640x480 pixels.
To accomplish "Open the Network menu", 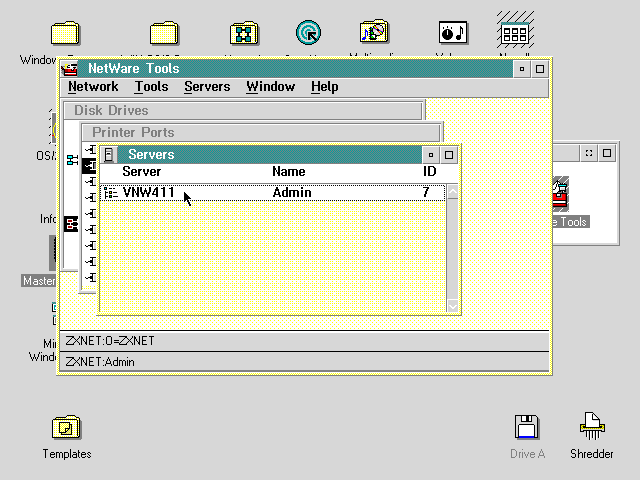I will tap(93, 87).
